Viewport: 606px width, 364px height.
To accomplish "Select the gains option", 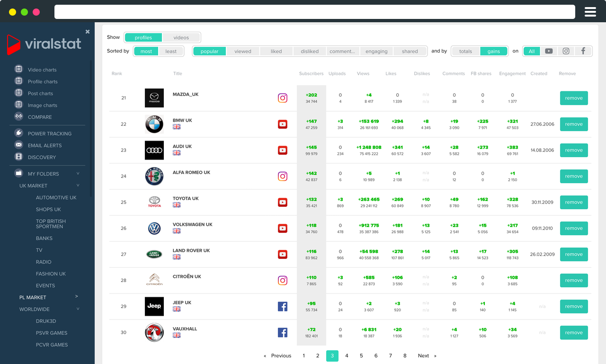I will pos(494,51).
